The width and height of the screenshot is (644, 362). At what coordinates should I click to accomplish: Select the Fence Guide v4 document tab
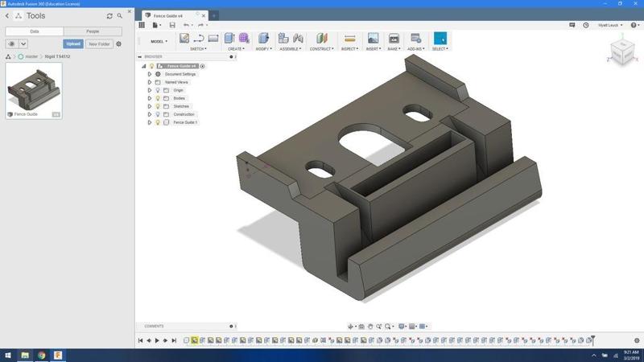[x=175, y=15]
